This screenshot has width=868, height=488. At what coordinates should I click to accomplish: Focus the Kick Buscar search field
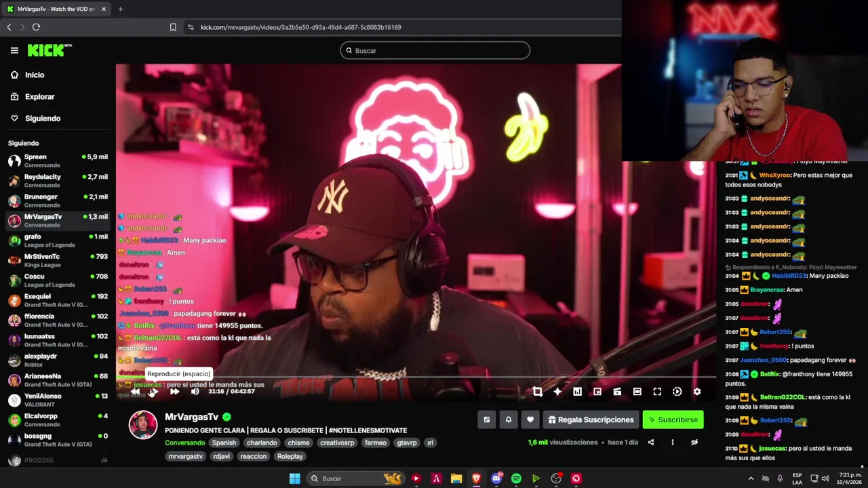[x=435, y=50]
